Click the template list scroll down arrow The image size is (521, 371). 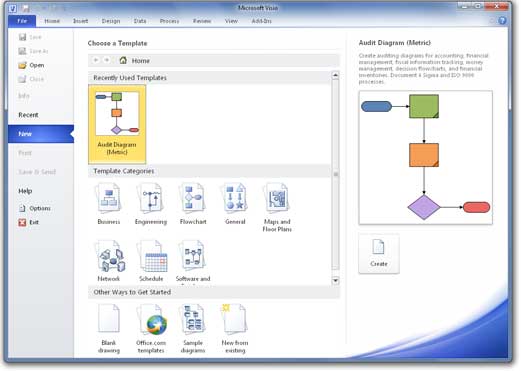335,281
